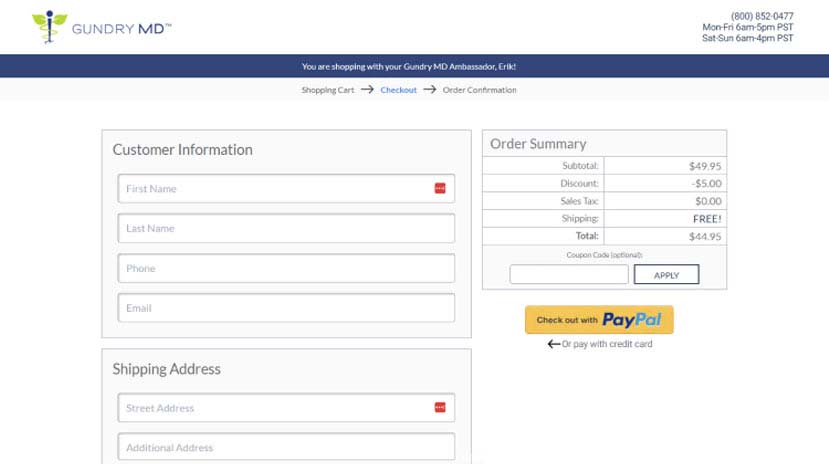The height and width of the screenshot is (464, 829).
Task: Open the Order Confirmation breadcrumb step
Action: [x=479, y=90]
